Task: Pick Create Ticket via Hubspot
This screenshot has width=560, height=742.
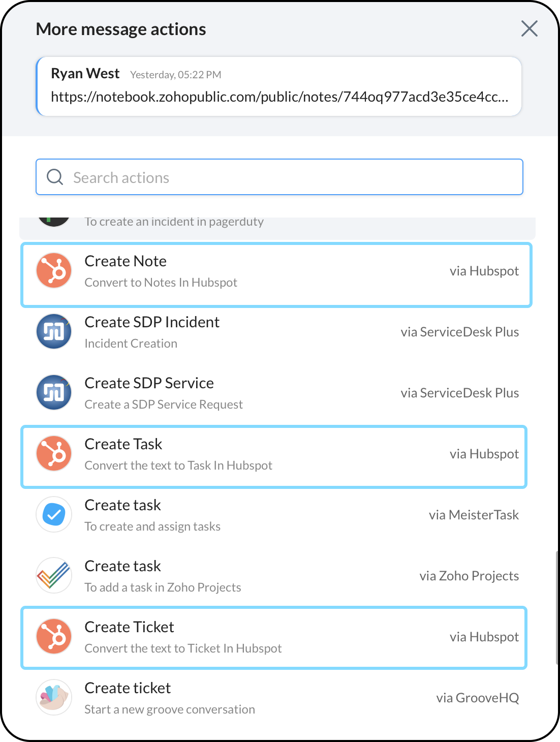Action: 274,637
